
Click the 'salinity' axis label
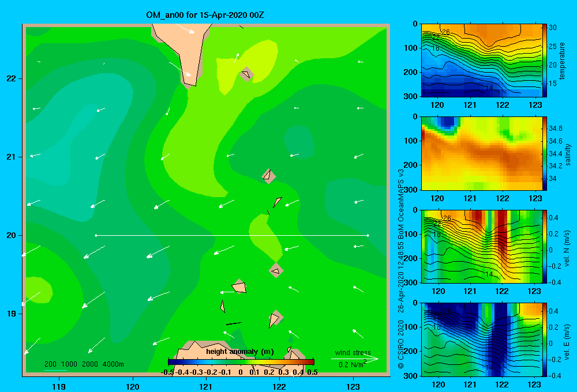tap(568, 154)
